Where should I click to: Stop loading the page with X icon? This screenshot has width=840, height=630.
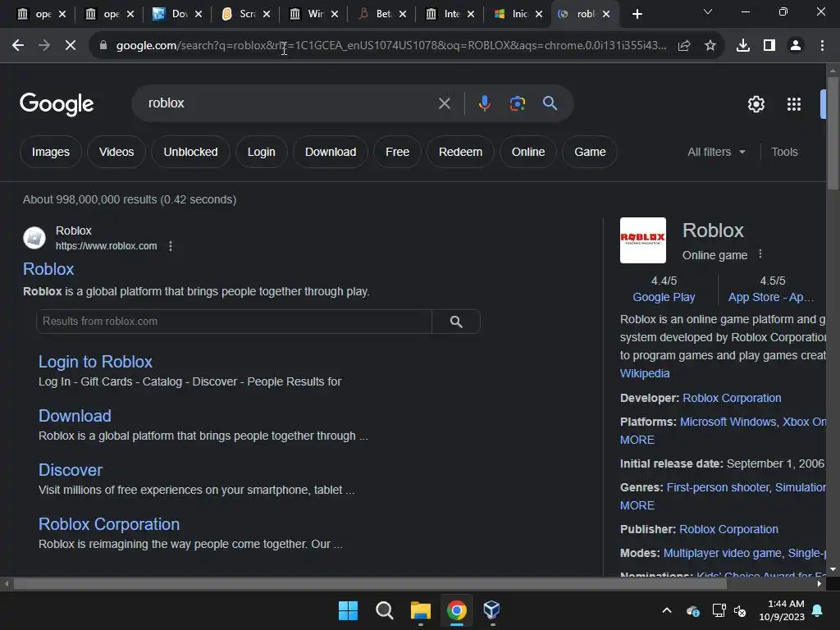71,46
